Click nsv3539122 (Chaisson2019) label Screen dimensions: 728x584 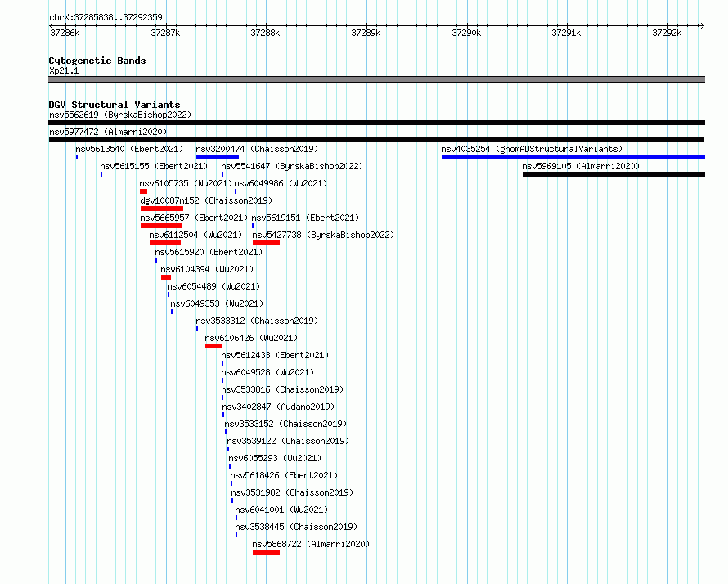coord(288,441)
